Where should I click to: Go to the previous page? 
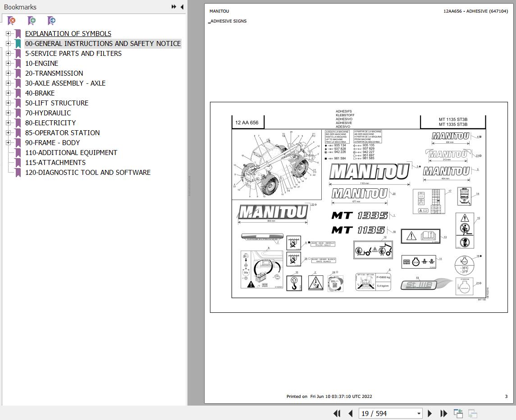(351, 413)
